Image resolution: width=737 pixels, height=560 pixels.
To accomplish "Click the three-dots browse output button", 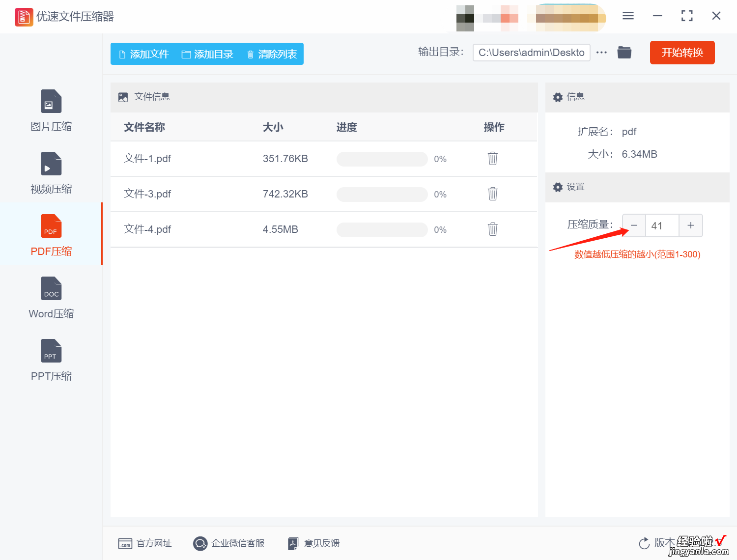I will 601,53.
